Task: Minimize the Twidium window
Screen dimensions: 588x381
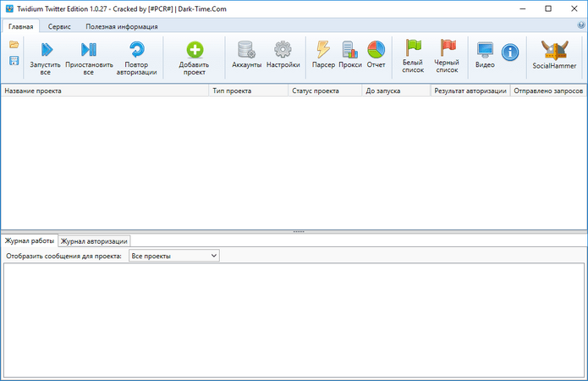Action: pos(523,8)
